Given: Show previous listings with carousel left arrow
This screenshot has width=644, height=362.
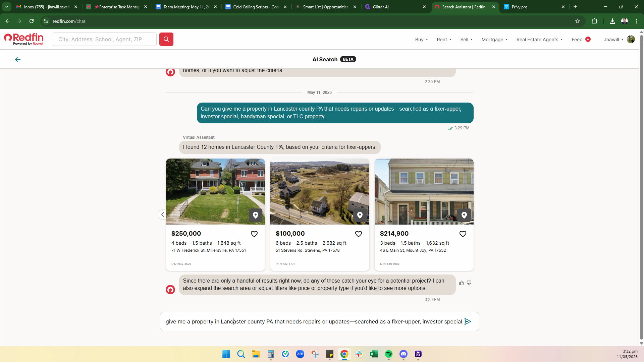Looking at the screenshot, I should pyautogui.click(x=162, y=215).
